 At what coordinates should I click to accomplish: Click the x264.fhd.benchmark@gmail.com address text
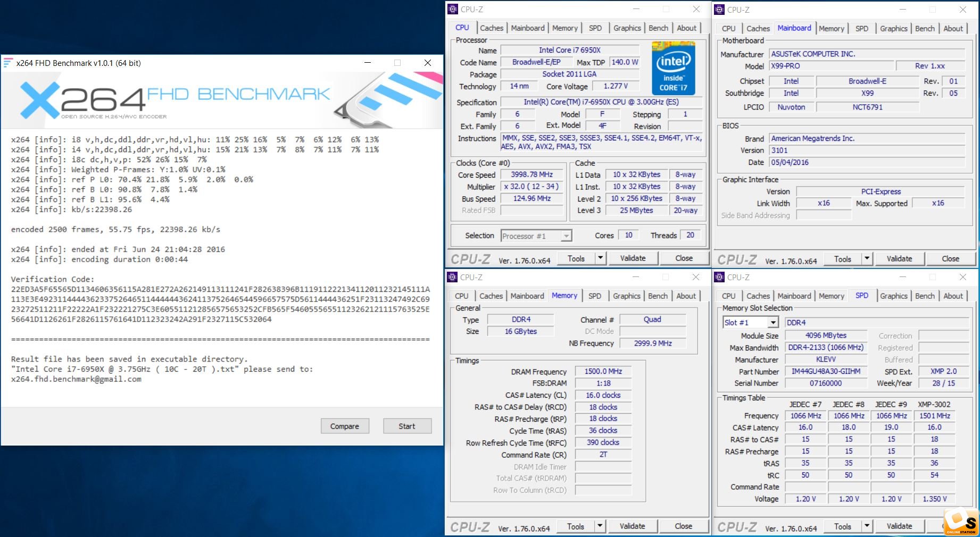(76, 380)
